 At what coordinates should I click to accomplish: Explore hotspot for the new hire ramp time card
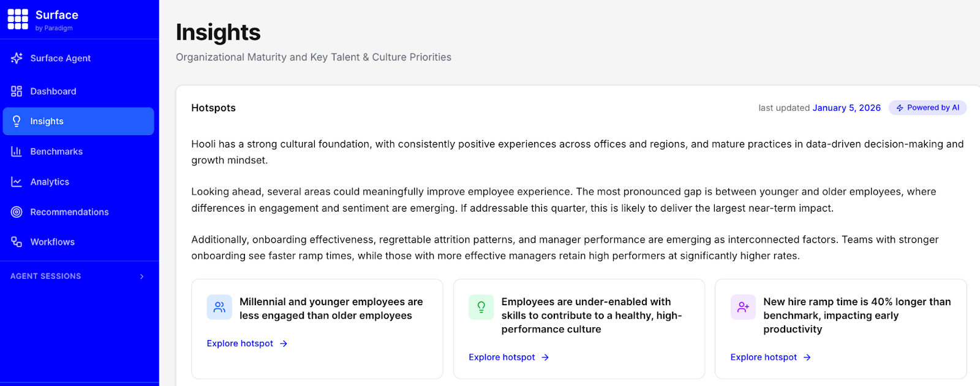771,357
